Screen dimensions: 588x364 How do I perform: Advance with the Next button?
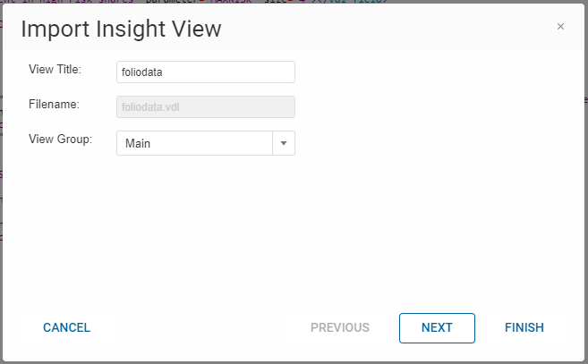(437, 327)
